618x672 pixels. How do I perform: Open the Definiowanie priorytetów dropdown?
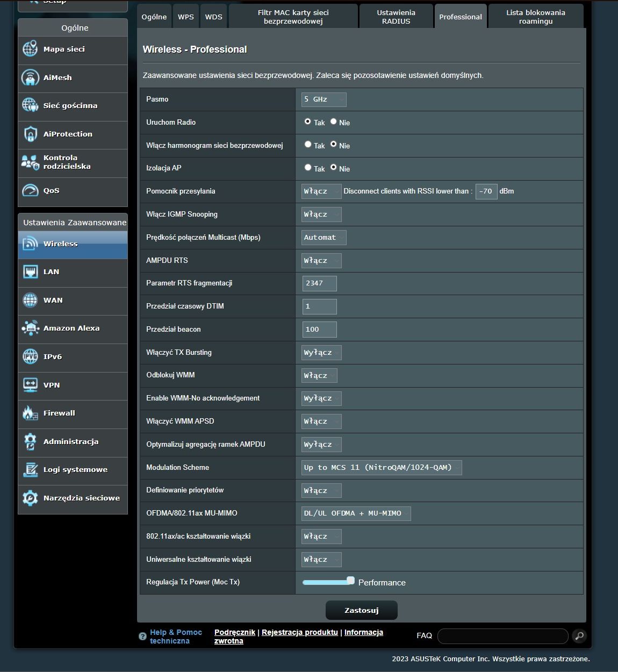coord(321,491)
